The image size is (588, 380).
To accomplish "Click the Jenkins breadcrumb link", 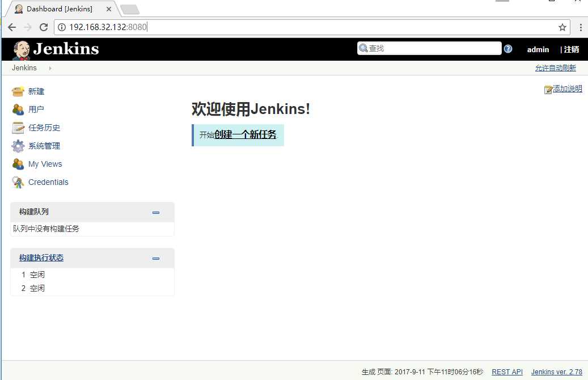I will pyautogui.click(x=24, y=68).
